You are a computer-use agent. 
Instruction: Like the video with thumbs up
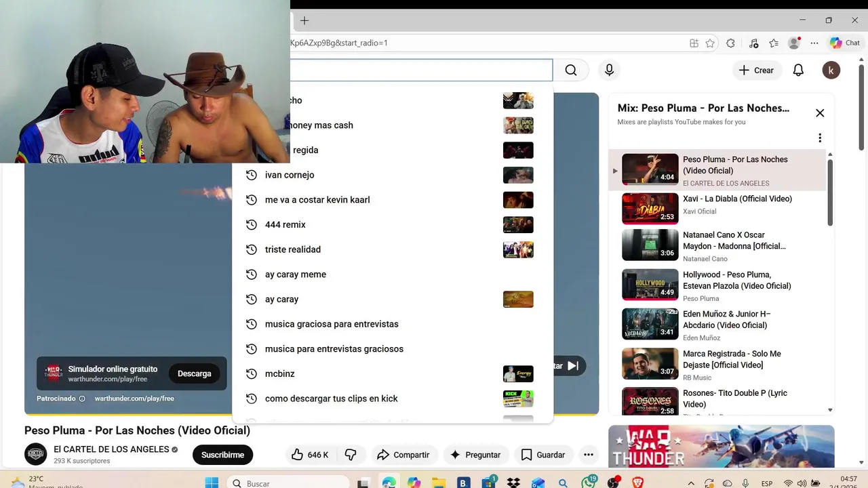click(310, 455)
